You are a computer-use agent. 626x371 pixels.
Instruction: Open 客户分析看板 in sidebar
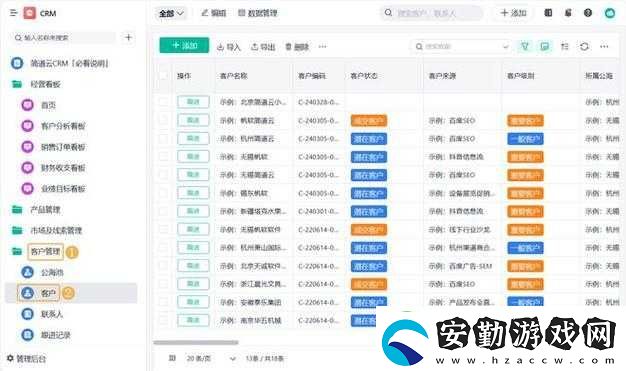(x=53, y=126)
